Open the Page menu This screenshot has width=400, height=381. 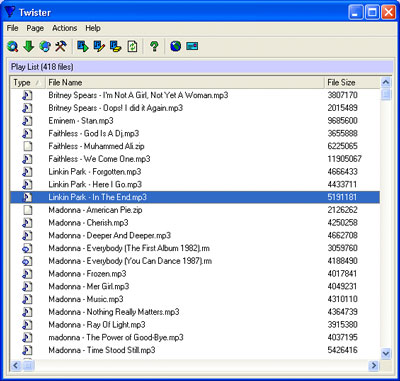point(35,28)
